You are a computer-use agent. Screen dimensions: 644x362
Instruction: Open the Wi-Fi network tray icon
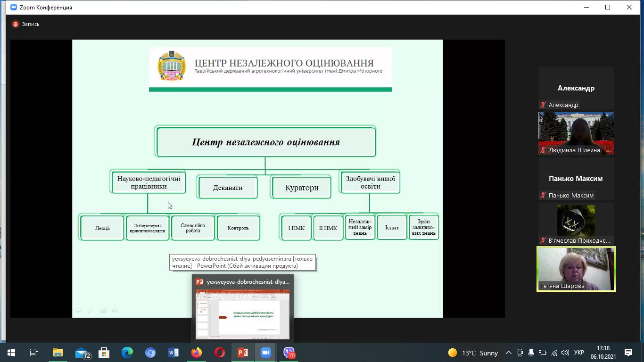pyautogui.click(x=554, y=353)
